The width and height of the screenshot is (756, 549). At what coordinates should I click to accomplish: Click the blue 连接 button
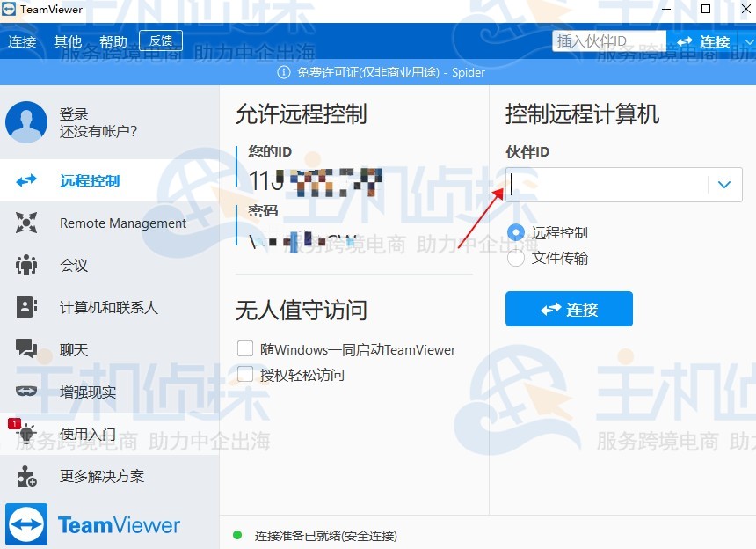[x=569, y=309]
